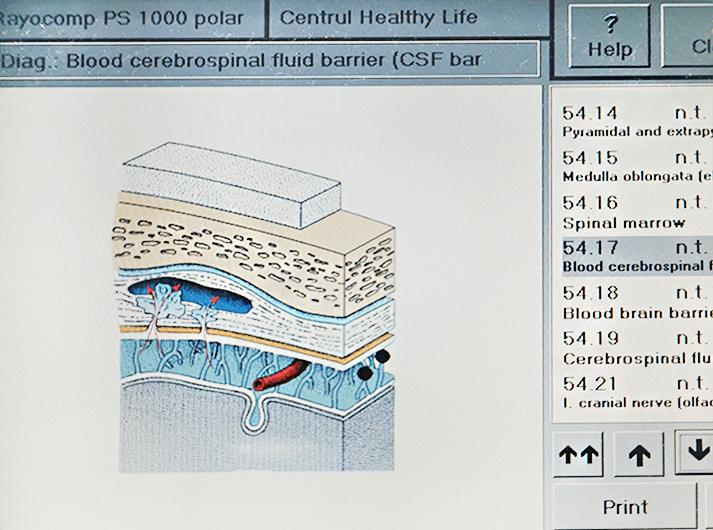Pick 54.18 Blood brain barrier item
This screenshot has width=713, height=530.
tap(636, 301)
